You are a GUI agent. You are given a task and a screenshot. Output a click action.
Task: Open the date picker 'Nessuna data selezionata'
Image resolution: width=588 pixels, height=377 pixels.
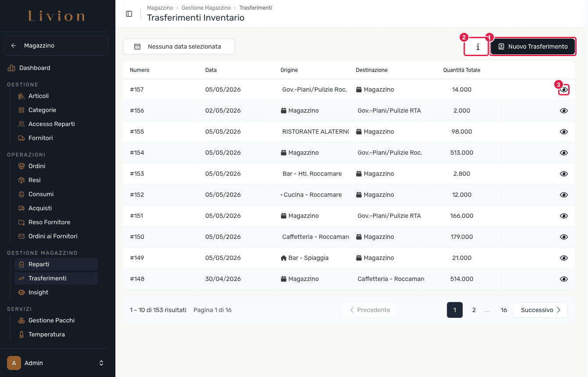pyautogui.click(x=179, y=46)
